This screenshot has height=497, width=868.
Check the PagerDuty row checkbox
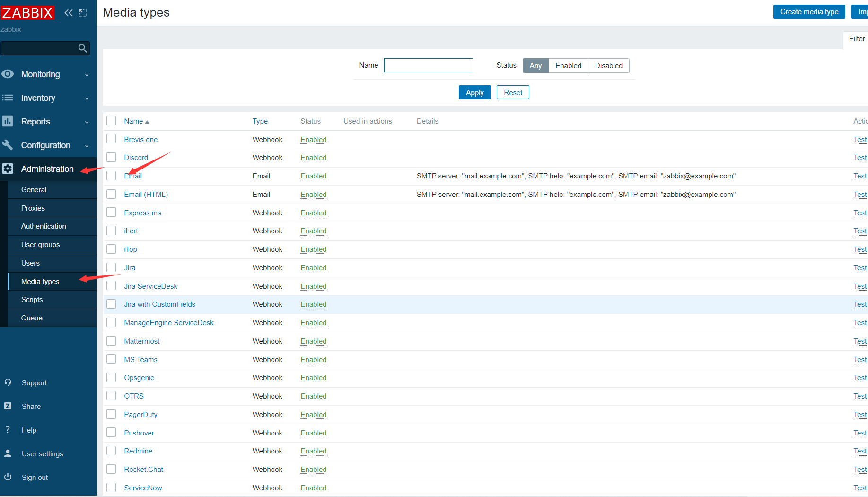pyautogui.click(x=111, y=414)
